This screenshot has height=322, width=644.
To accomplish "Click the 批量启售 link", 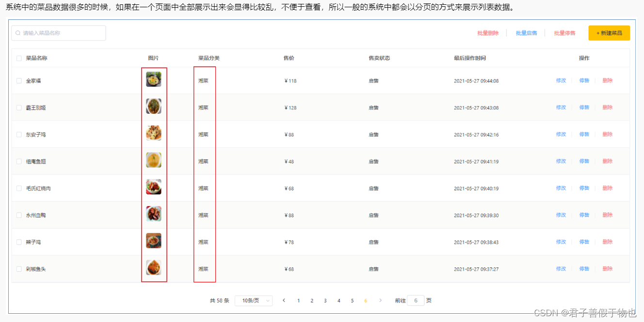I will (x=526, y=33).
